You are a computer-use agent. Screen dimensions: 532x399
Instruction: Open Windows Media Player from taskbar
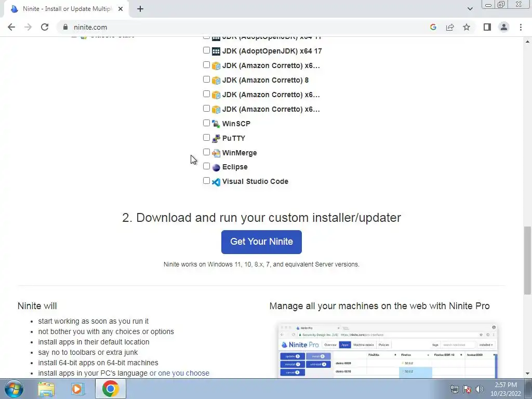pyautogui.click(x=77, y=389)
